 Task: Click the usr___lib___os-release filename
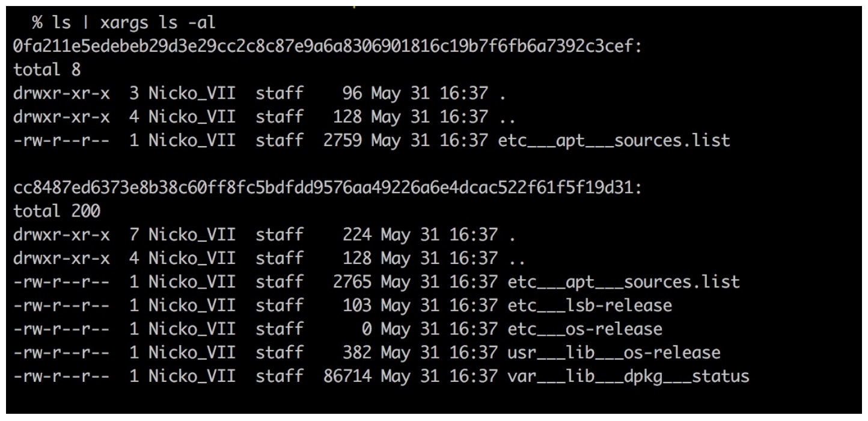[x=614, y=352]
